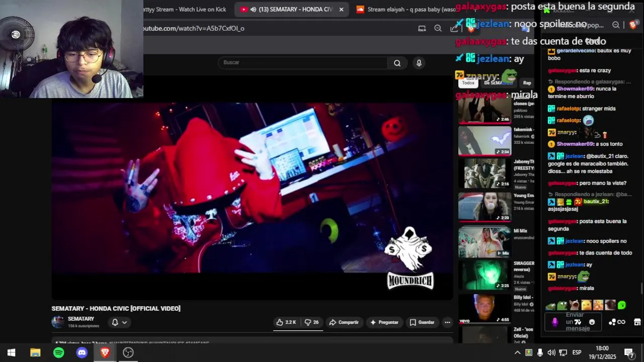The image size is (644, 362).
Task: Open OBS Studio from taskbar
Action: coord(128,352)
